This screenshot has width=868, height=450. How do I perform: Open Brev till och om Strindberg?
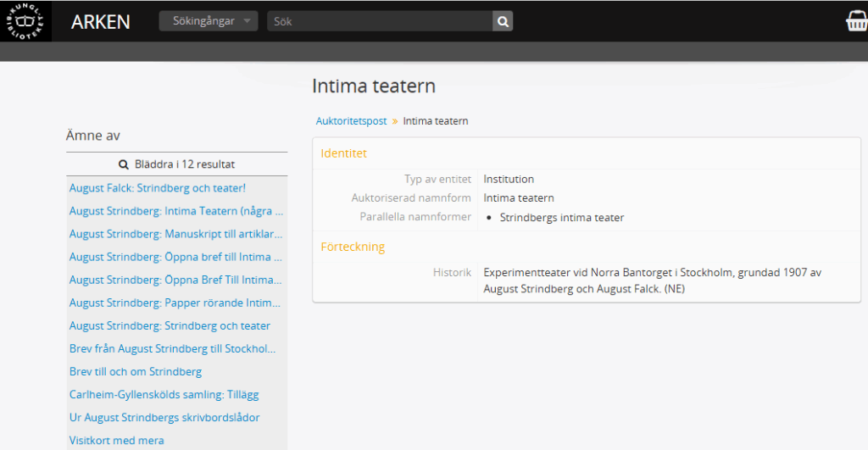[x=135, y=372]
